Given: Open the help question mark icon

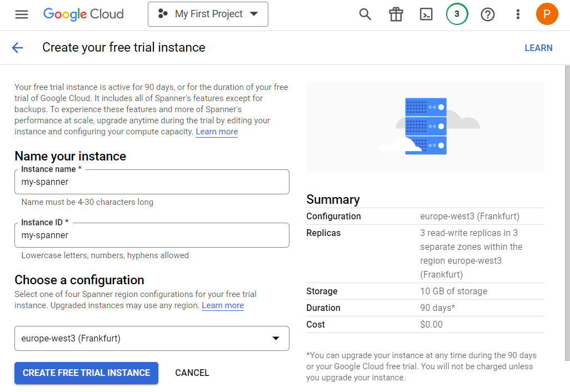Looking at the screenshot, I should click(x=487, y=14).
